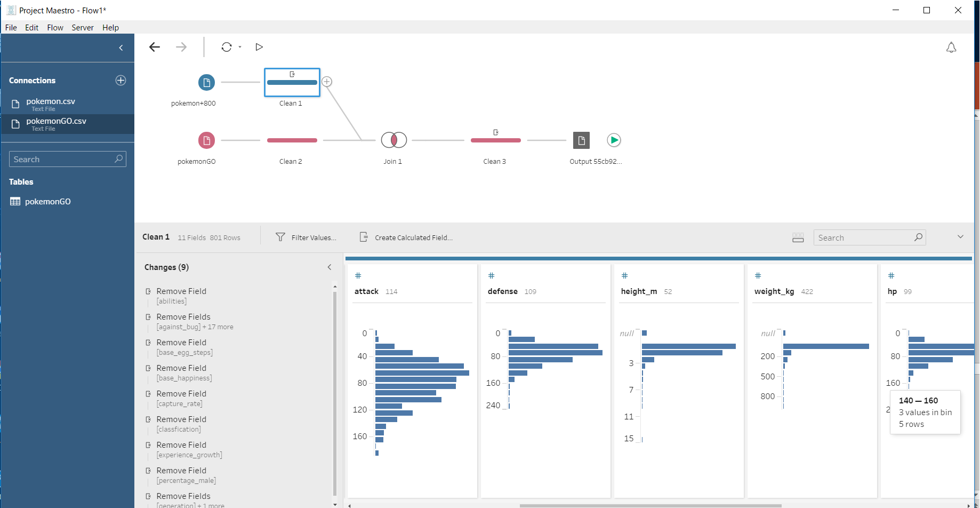This screenshot has height=508, width=980.
Task: Select the Clean 2 step
Action: 292,140
